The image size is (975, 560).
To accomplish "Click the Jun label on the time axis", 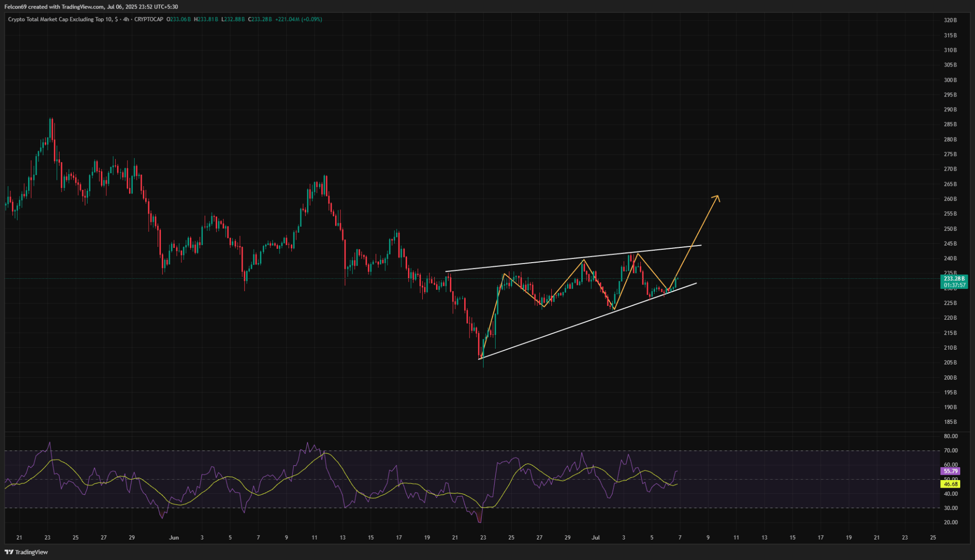I will [x=174, y=538].
